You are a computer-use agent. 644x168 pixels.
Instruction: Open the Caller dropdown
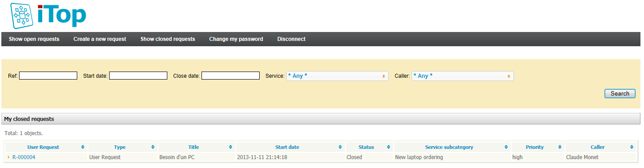[x=462, y=76]
